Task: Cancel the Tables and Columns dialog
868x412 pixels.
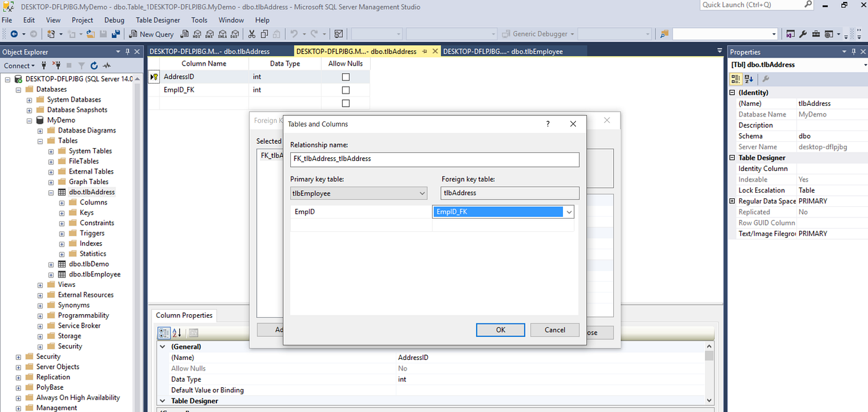Action: (554, 330)
